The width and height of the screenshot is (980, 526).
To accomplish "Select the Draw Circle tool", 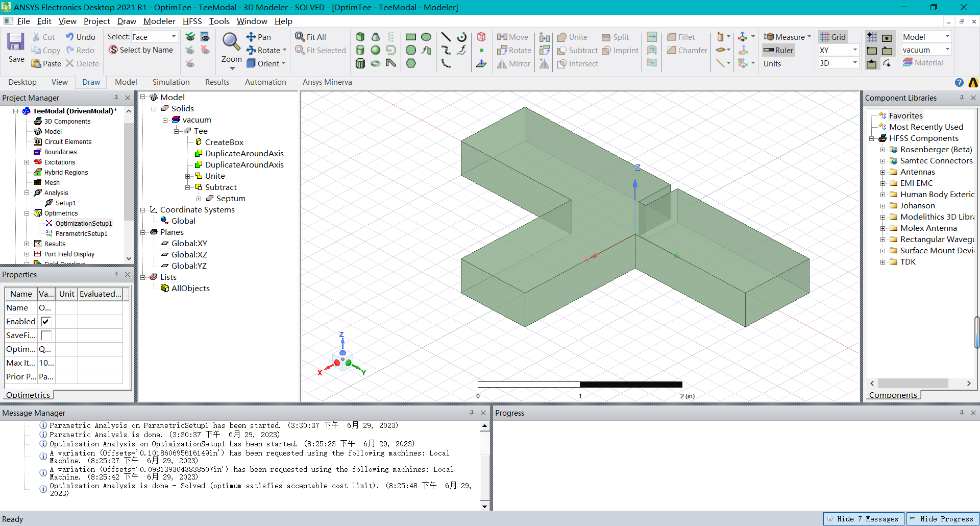I will [x=411, y=50].
